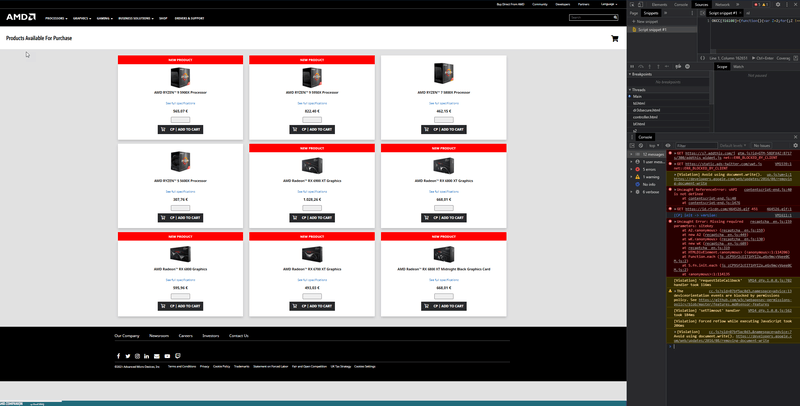Switch to Page tab in Sources

pos(633,13)
